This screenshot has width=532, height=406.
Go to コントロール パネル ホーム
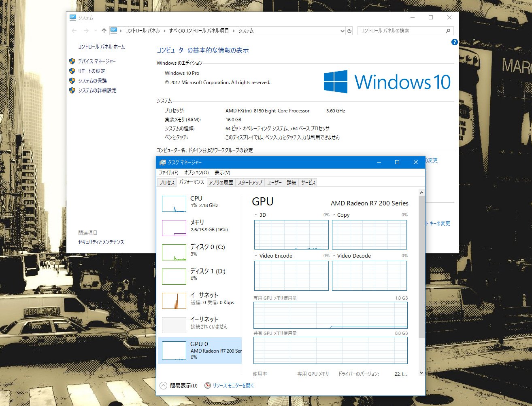point(101,47)
